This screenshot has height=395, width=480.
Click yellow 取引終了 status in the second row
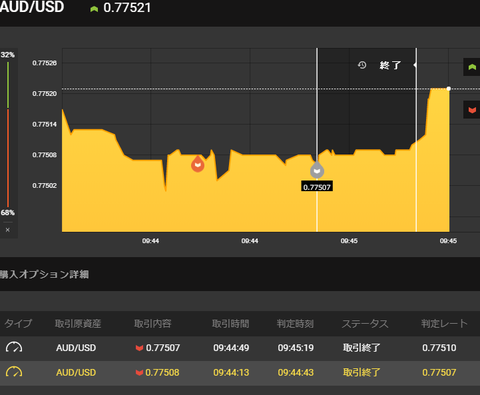click(x=362, y=372)
